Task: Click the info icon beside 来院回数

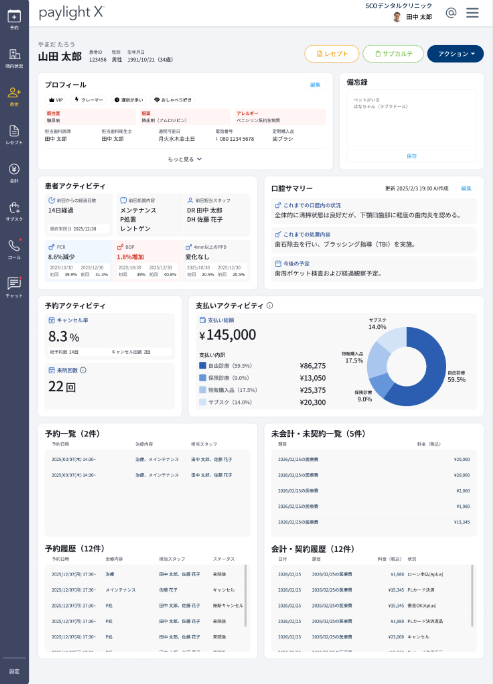Action: [x=83, y=370]
